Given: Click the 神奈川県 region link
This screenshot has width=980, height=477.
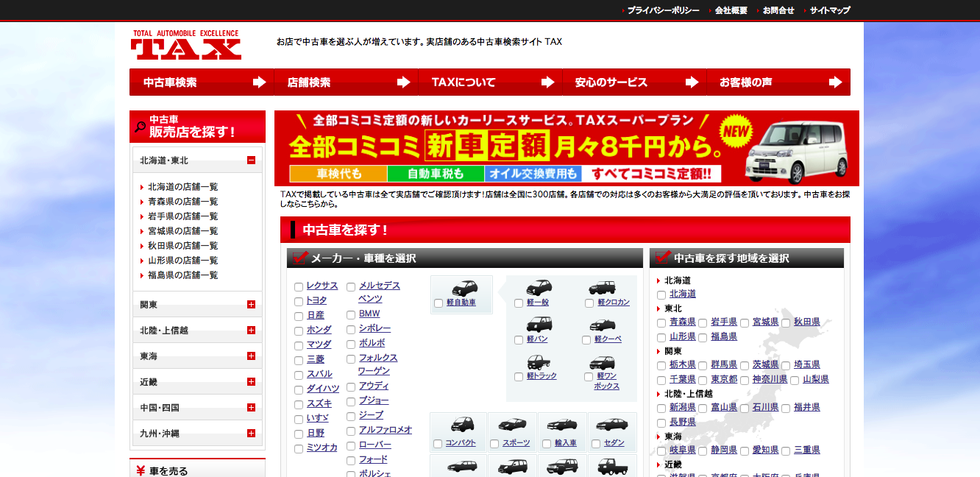Looking at the screenshot, I should (770, 379).
